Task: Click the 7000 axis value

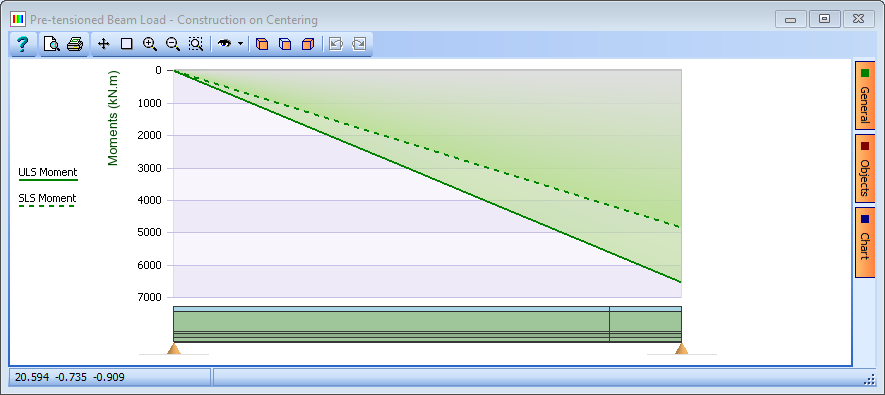Action: tap(150, 297)
